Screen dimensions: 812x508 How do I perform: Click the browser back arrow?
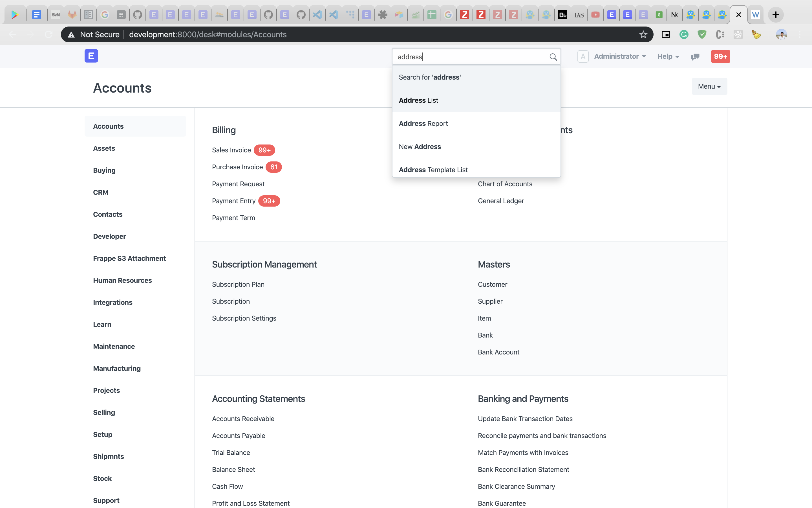coord(13,35)
